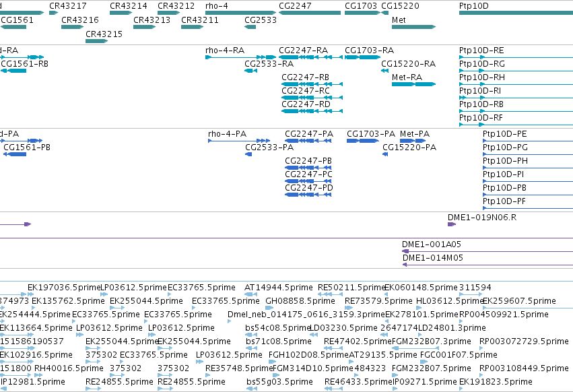Select the CR43216 gene label
The height and width of the screenshot is (392, 573).
point(80,20)
